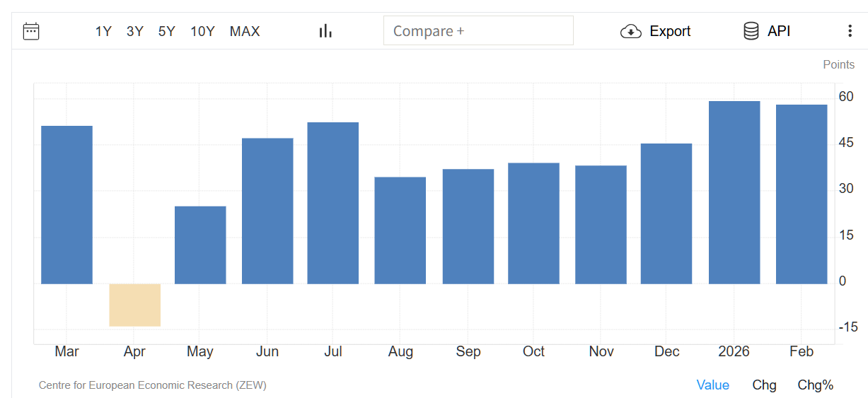Click the Compare input field
The image size is (868, 398).
[x=478, y=31]
